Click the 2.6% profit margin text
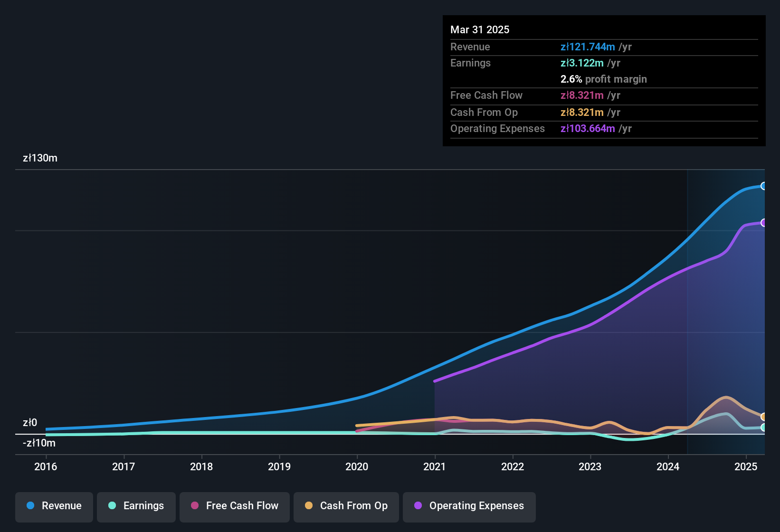Image resolution: width=780 pixels, height=532 pixels. click(x=603, y=79)
